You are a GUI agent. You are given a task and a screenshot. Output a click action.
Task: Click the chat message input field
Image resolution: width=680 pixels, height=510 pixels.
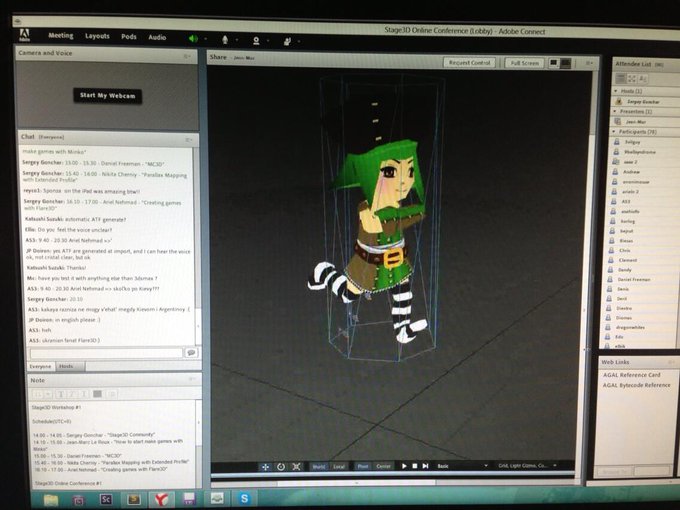click(x=106, y=353)
